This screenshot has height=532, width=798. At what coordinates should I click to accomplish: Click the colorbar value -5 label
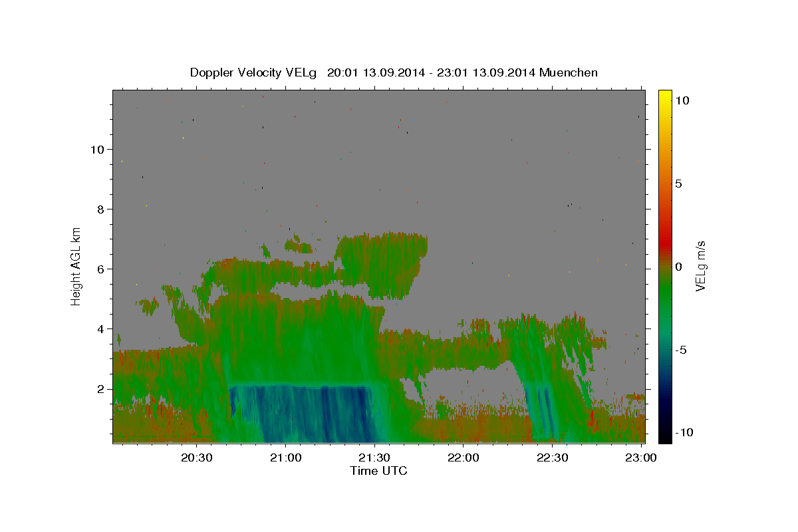[680, 350]
